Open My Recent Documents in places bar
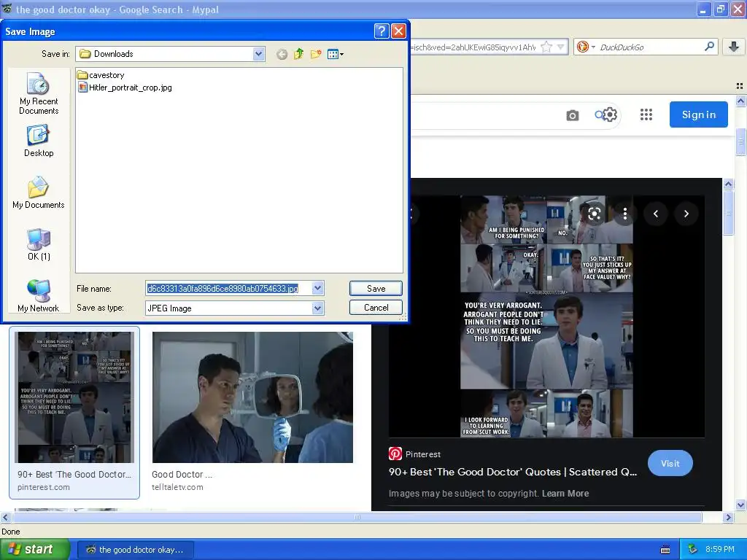 (x=39, y=93)
